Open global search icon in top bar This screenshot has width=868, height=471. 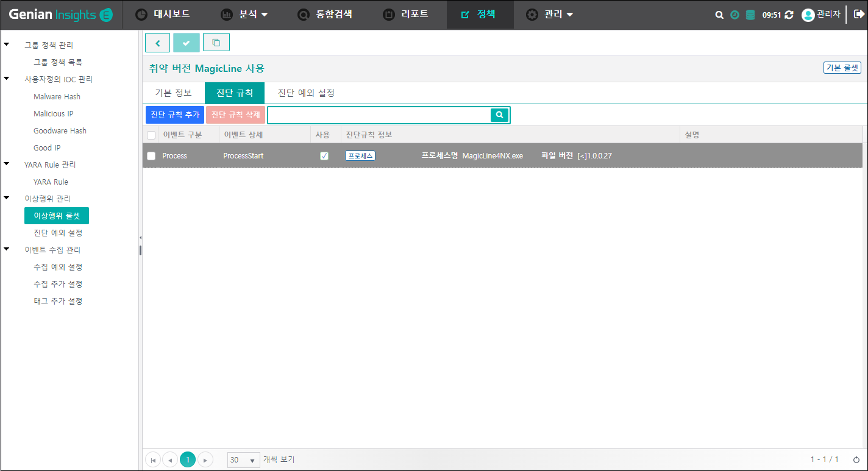(x=719, y=15)
